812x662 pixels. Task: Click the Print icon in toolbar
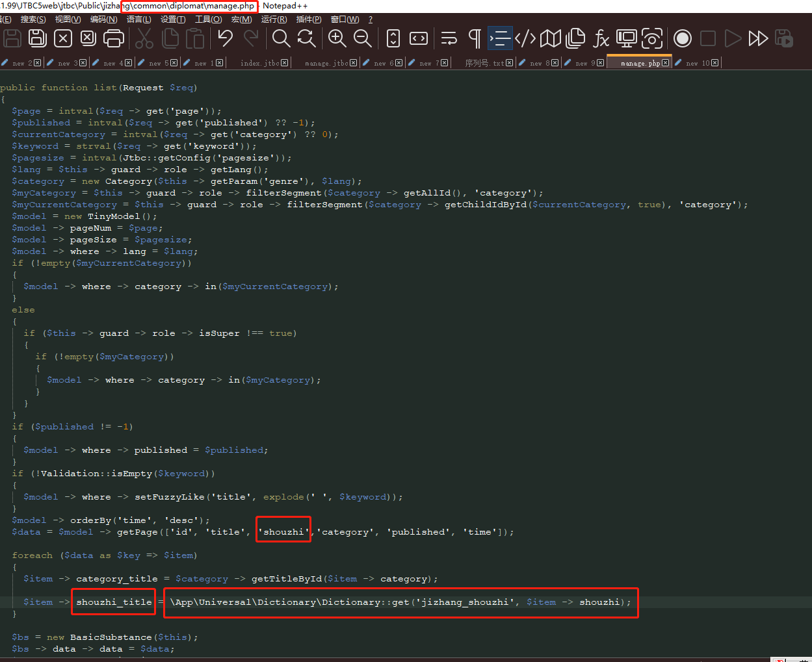tap(114, 38)
